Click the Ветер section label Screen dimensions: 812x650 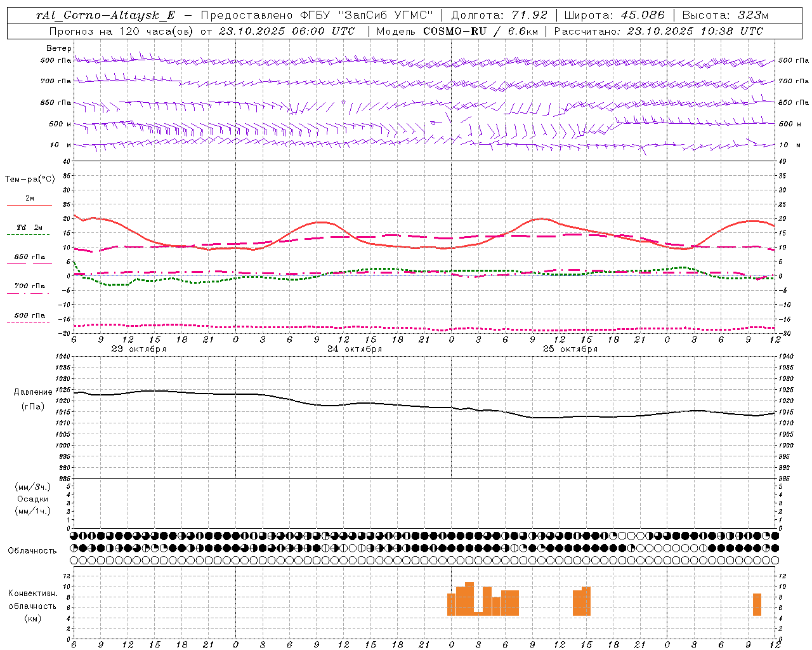pyautogui.click(x=59, y=48)
